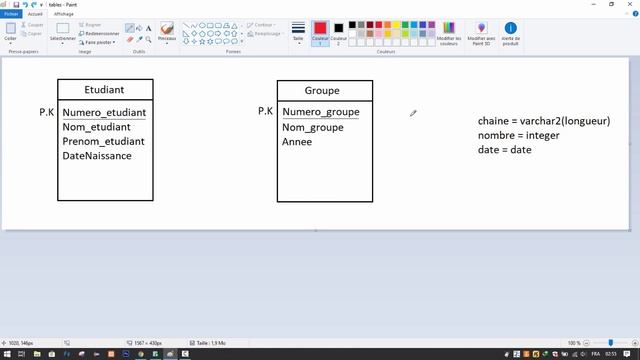Click the nombre = integer line
Image resolution: width=640 pixels, height=360 pixels.
click(x=518, y=136)
